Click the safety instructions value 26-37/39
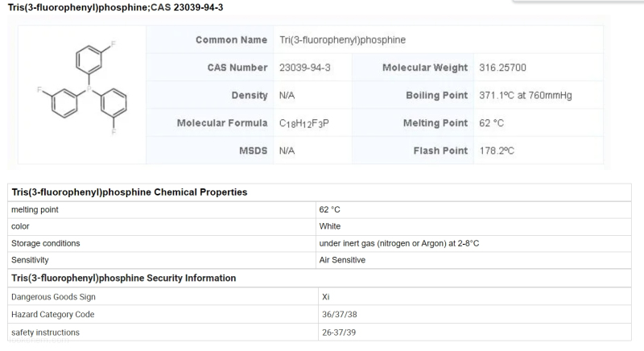644x351 pixels. click(339, 332)
